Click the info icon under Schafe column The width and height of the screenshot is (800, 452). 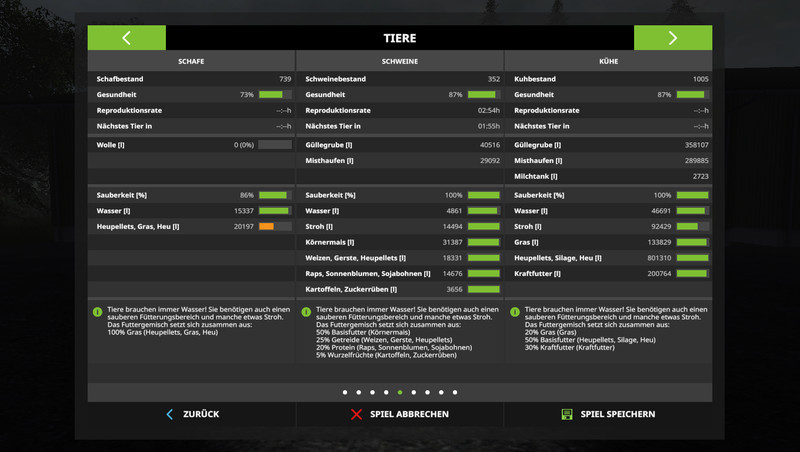click(97, 312)
